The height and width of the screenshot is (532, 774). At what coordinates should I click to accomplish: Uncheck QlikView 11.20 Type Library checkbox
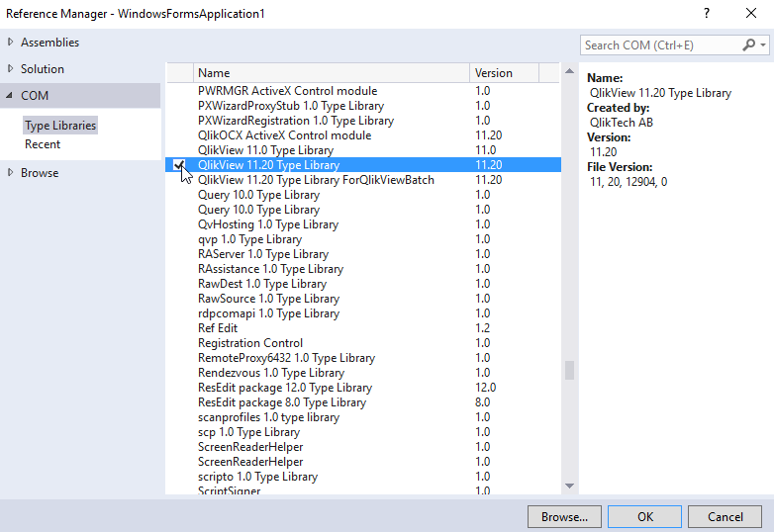point(179,165)
